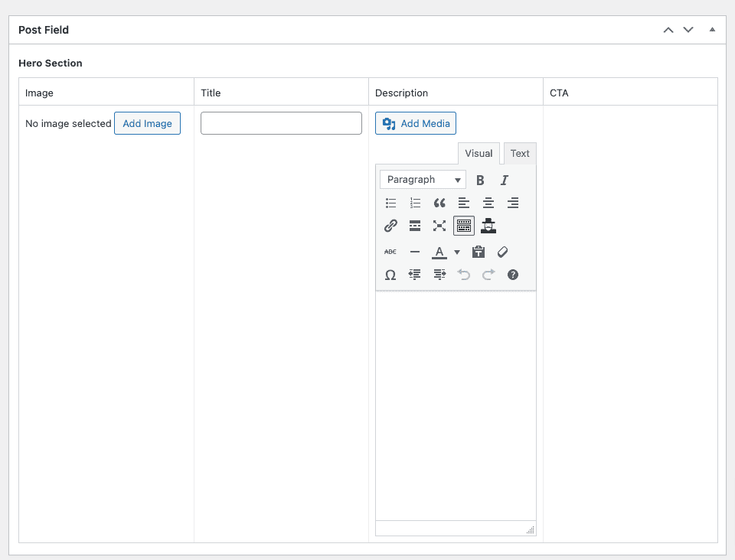The width and height of the screenshot is (735, 560).
Task: Apply strikethrough formatting
Action: coord(390,252)
